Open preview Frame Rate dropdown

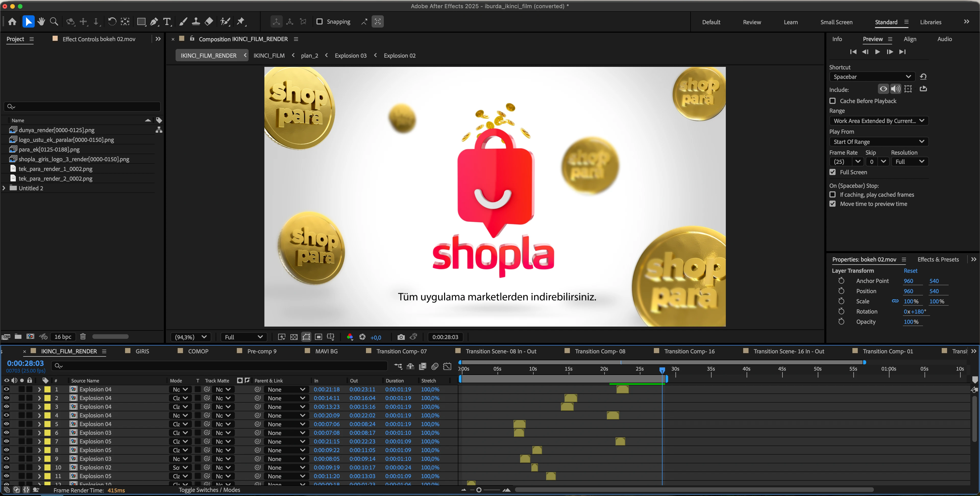pyautogui.click(x=846, y=162)
